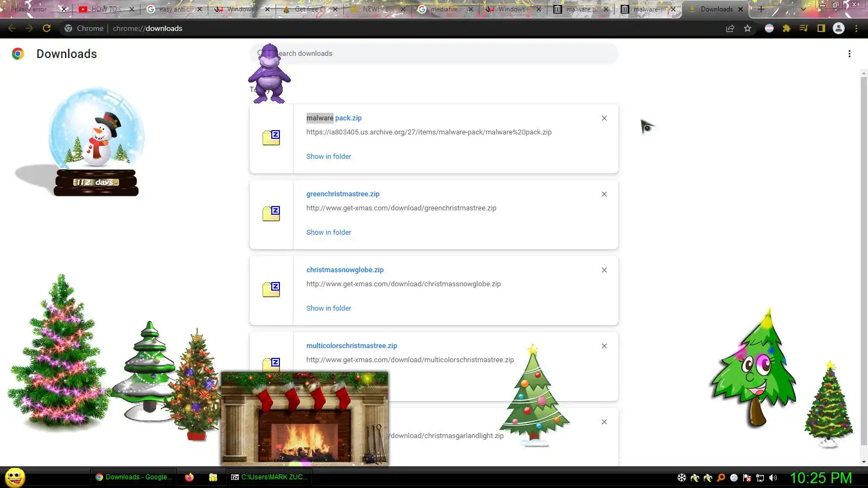Go back using the browser back arrow

coord(12,28)
